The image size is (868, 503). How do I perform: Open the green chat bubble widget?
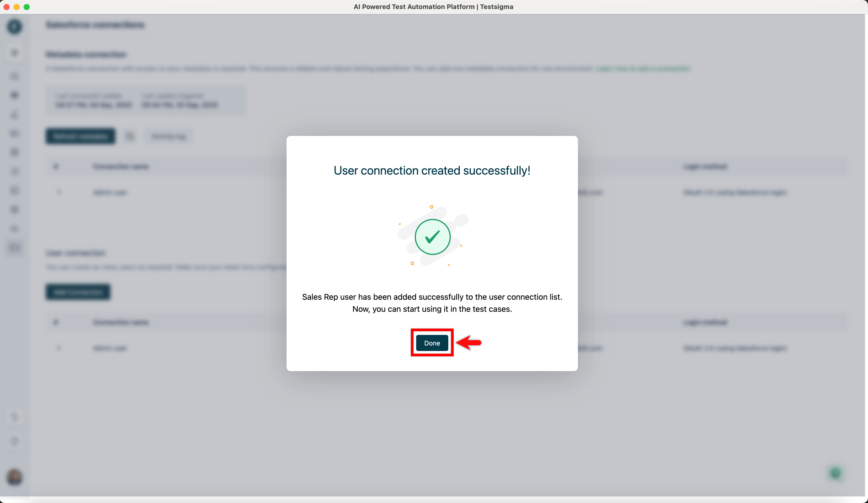pos(835,473)
